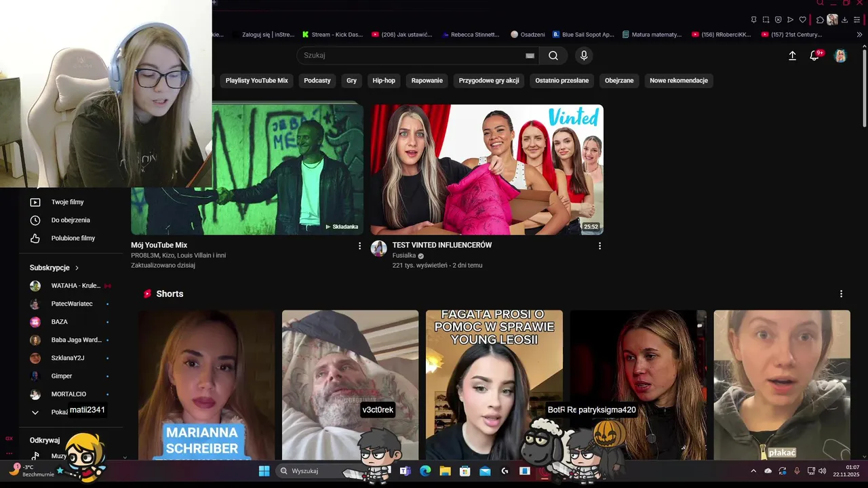Select the Playlisty YouTube Mix chip
Image resolution: width=868 pixels, height=488 pixels.
point(256,81)
